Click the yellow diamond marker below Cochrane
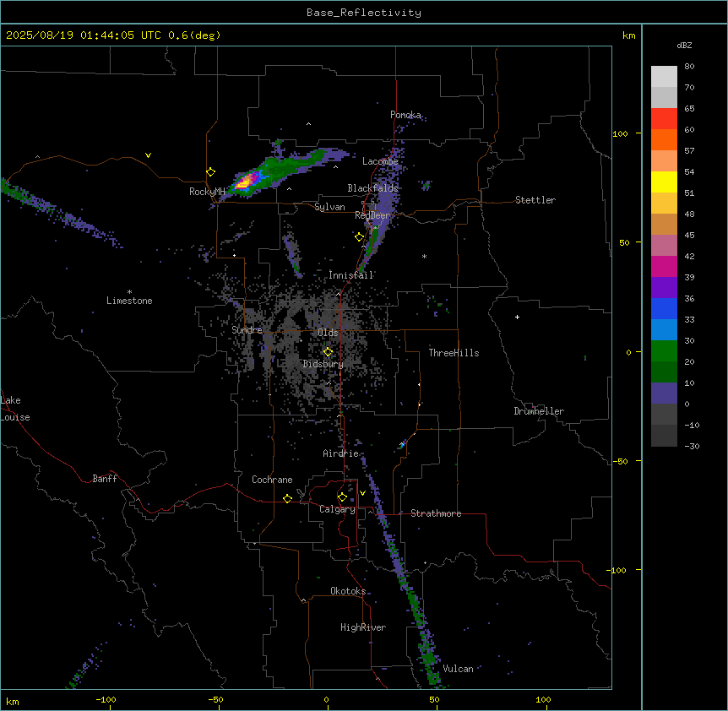 [x=287, y=498]
